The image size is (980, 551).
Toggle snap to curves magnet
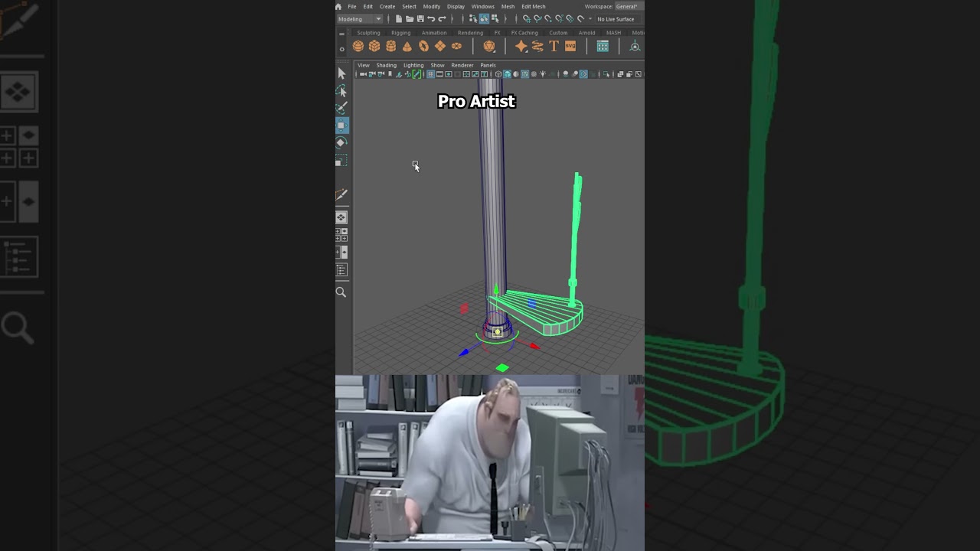click(537, 19)
